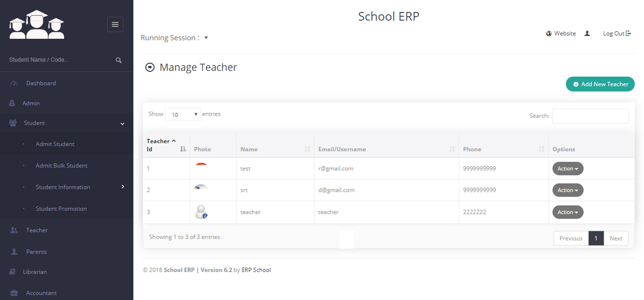Click the Next pagination button

click(616, 238)
